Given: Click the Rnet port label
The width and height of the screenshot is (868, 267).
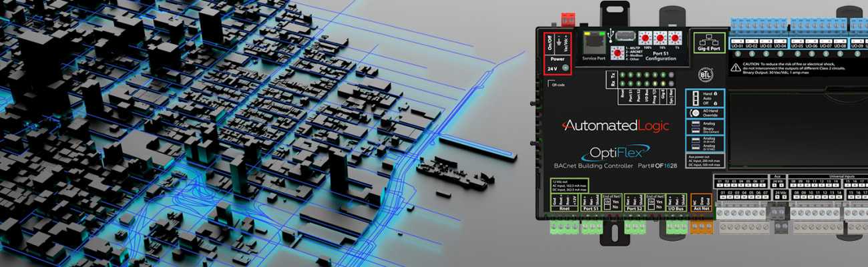Looking at the screenshot, I should click(x=564, y=209).
